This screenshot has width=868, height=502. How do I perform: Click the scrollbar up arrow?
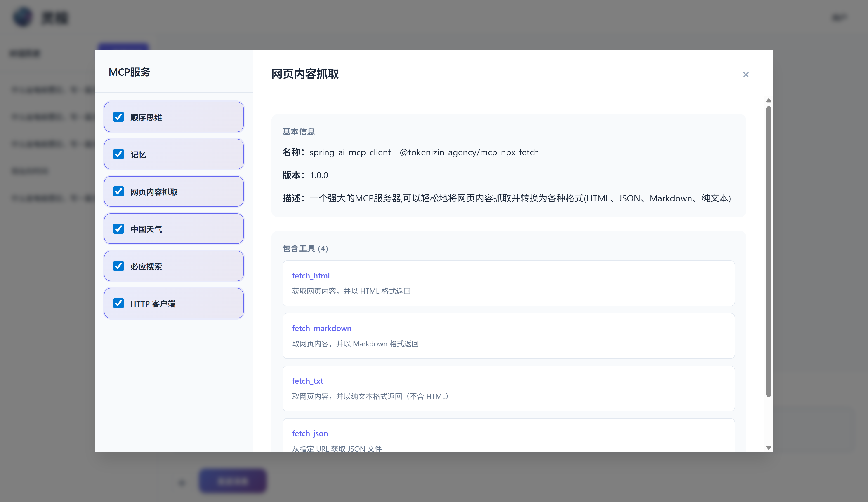(769, 100)
